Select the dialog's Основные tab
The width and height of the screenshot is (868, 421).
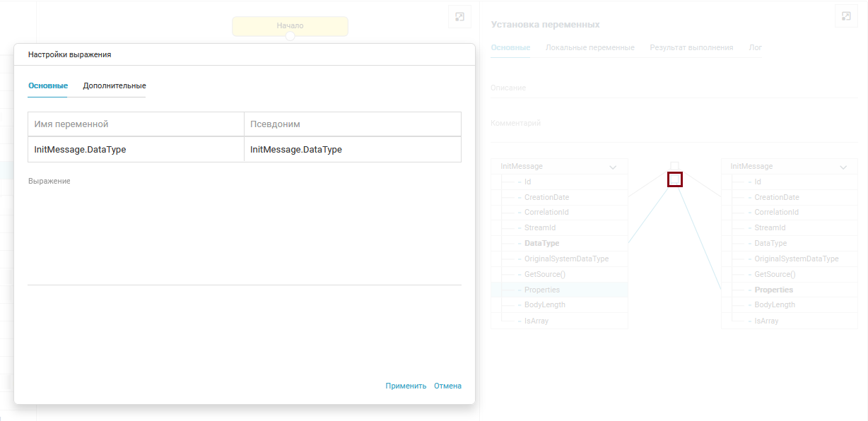(48, 85)
